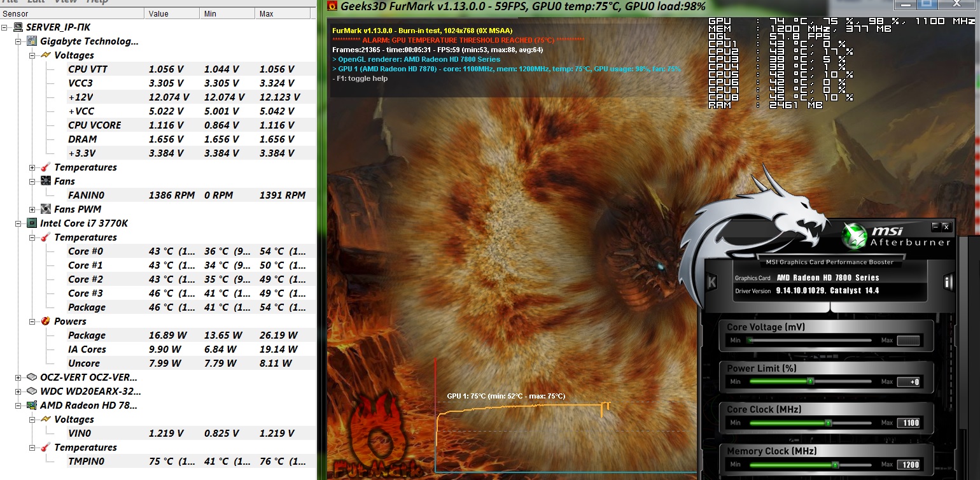The width and height of the screenshot is (980, 480).
Task: Expand the WDC WD20EARX drive node
Action: tap(18, 392)
